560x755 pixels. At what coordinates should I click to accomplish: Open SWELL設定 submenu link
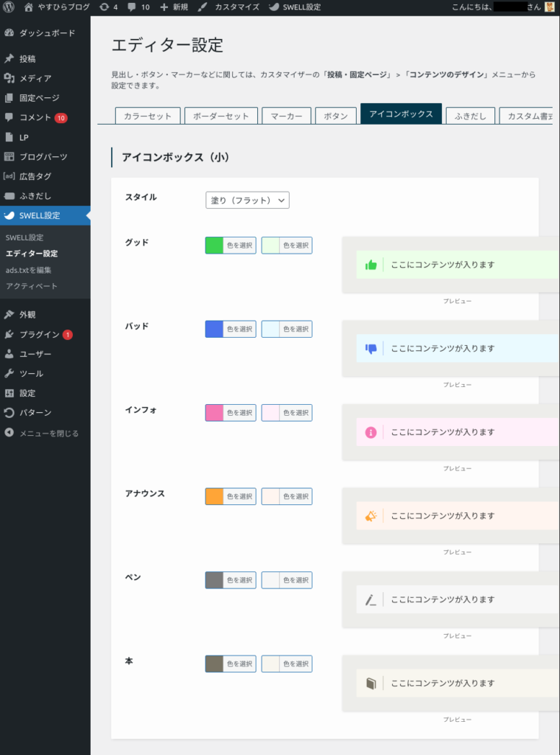pos(24,237)
